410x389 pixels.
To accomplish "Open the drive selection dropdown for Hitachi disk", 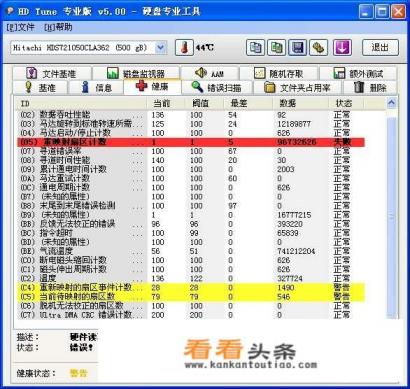I will coord(161,48).
